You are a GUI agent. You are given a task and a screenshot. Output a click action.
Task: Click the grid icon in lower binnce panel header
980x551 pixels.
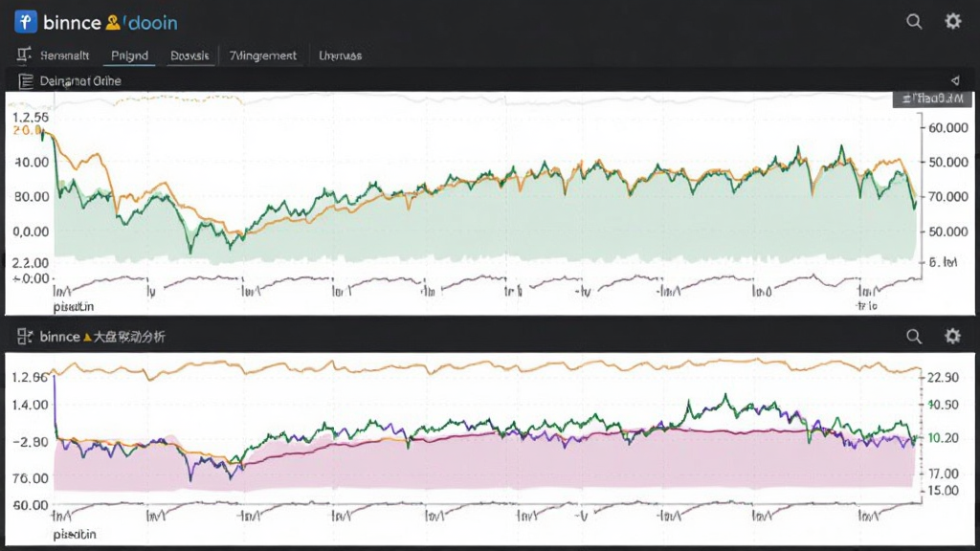[x=24, y=337]
